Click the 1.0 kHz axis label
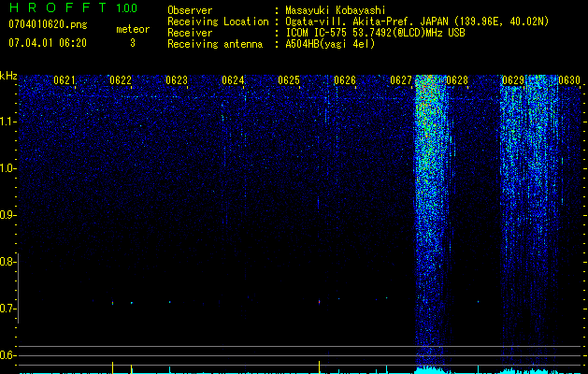This screenshot has height=374, width=588. (x=7, y=168)
